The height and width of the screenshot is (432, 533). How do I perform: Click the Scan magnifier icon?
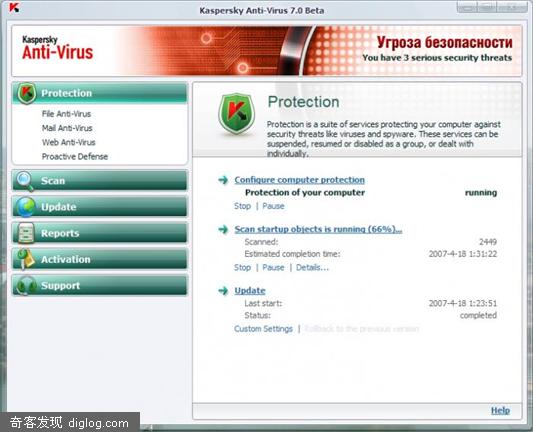24,181
